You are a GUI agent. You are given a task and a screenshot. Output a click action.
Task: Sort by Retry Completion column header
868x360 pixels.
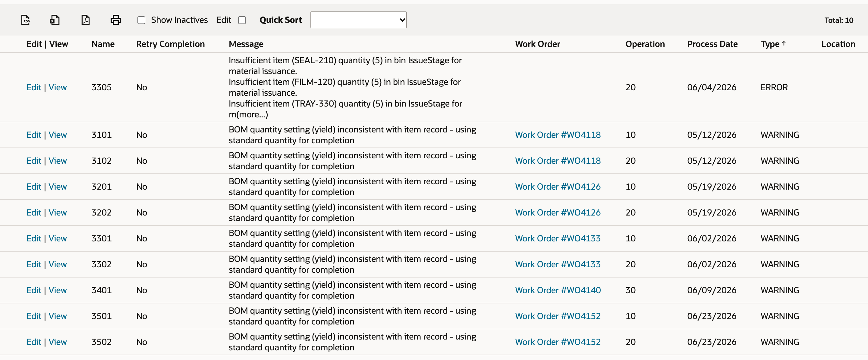tap(170, 44)
